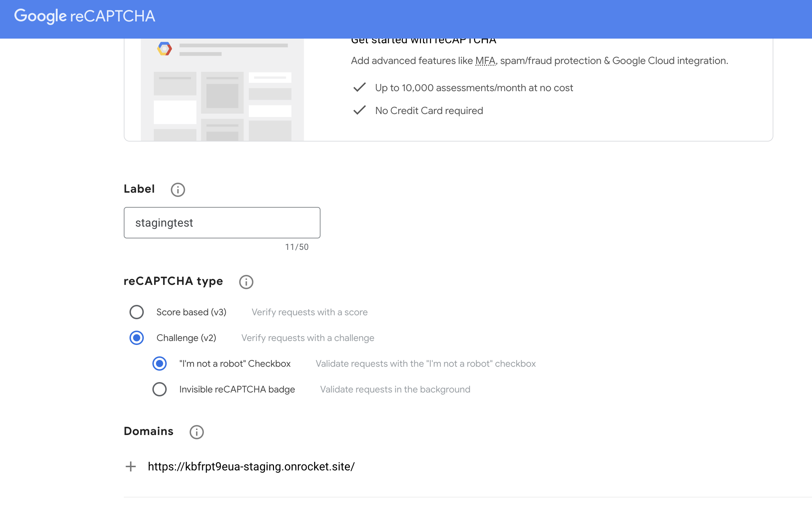Click the Google reCAPTCHA header logo
This screenshot has height=509, width=812.
84,16
